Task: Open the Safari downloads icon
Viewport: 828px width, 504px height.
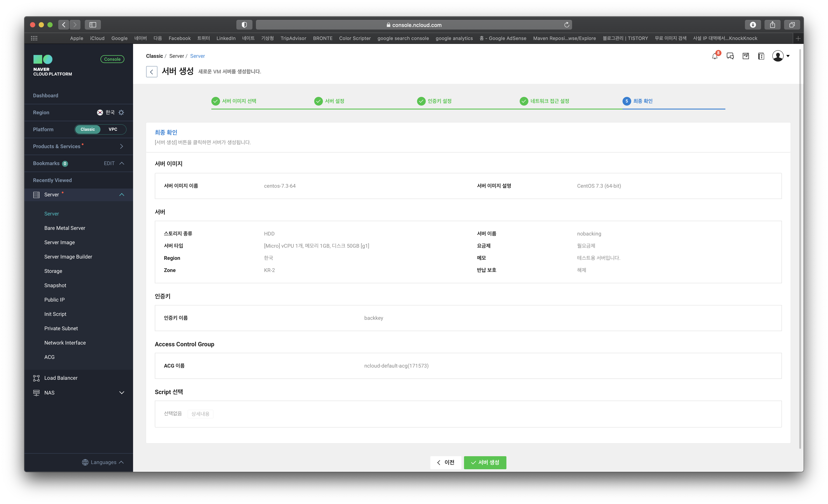Action: point(753,25)
